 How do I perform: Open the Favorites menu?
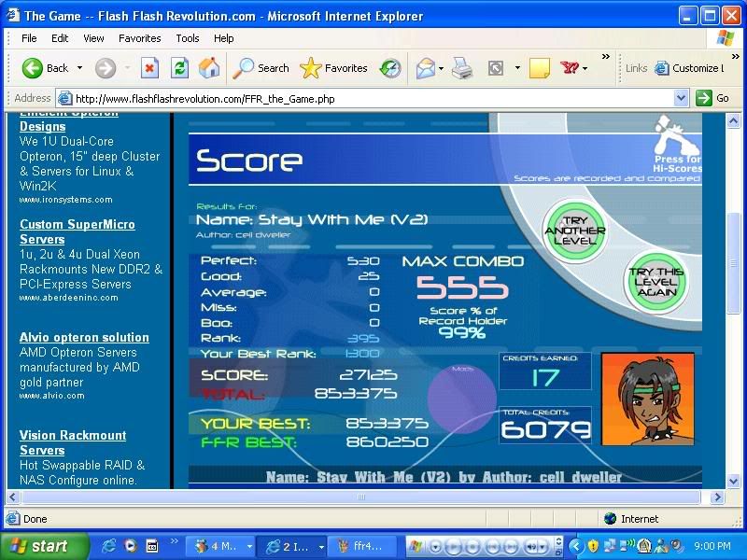click(139, 38)
